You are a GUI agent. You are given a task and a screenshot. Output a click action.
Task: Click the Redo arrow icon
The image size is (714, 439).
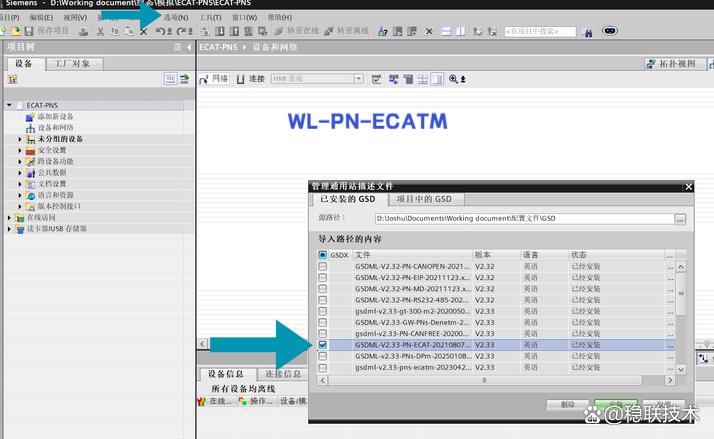181,31
